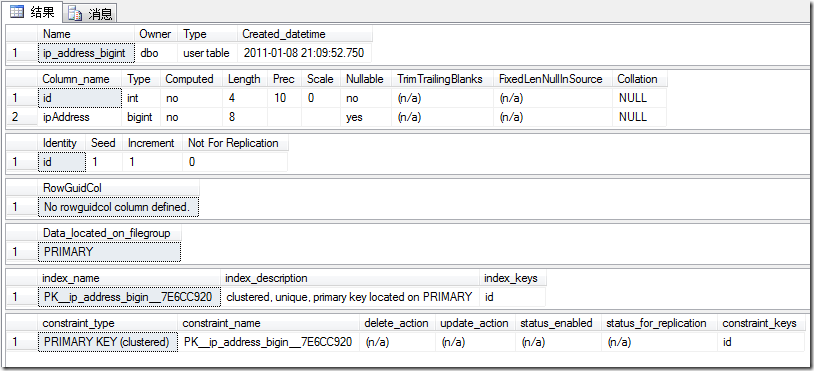This screenshot has width=814, height=371.
Task: Click the index_description column header
Action: pyautogui.click(x=350, y=279)
